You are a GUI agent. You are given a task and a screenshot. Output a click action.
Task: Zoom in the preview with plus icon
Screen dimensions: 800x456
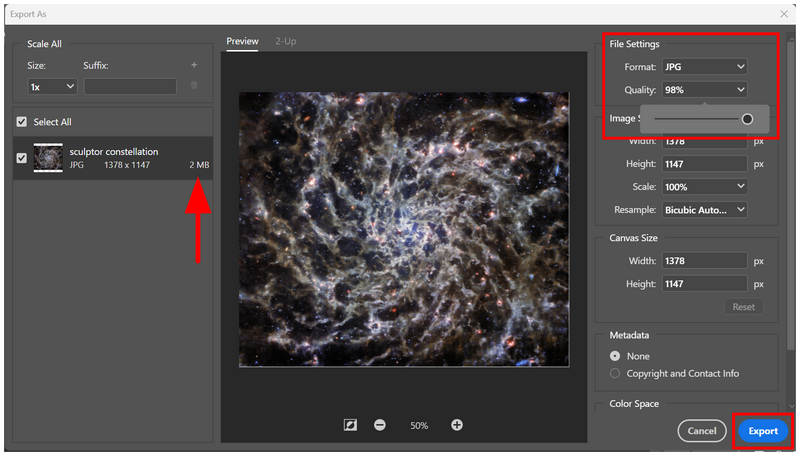(x=457, y=425)
